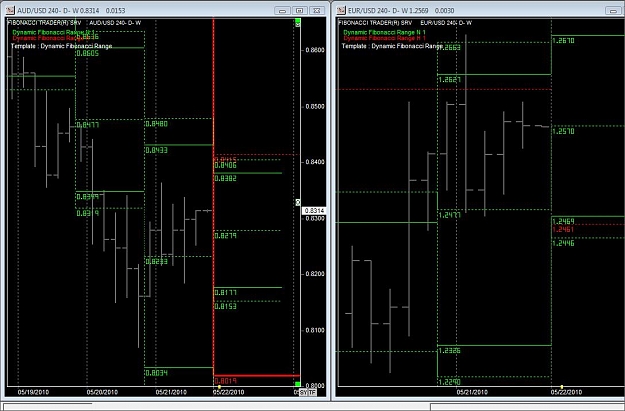Click the 0.8480 Fibonacci level label
The width and height of the screenshot is (625, 411).
pyautogui.click(x=157, y=124)
